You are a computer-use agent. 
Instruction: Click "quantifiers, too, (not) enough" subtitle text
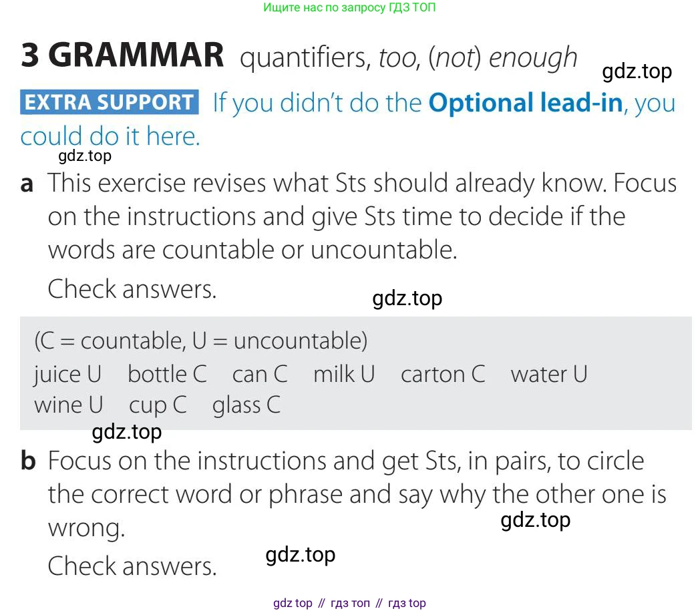pyautogui.click(x=408, y=58)
